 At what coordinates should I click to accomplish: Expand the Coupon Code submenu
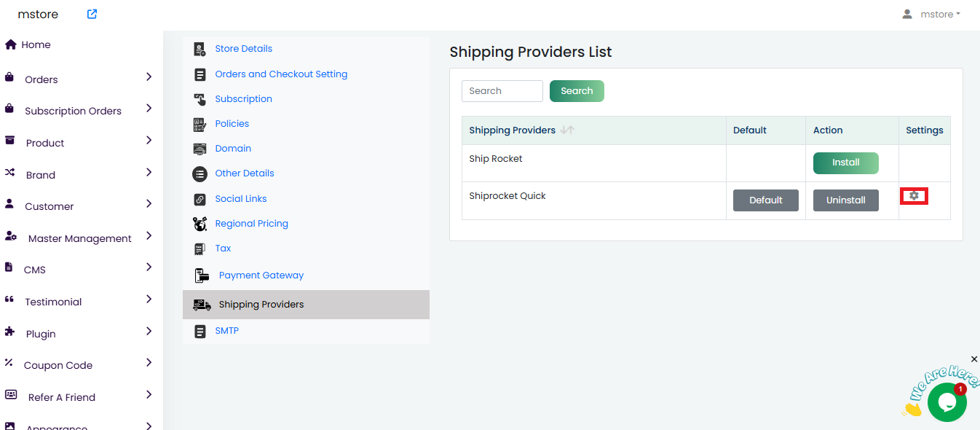pyautogui.click(x=149, y=362)
